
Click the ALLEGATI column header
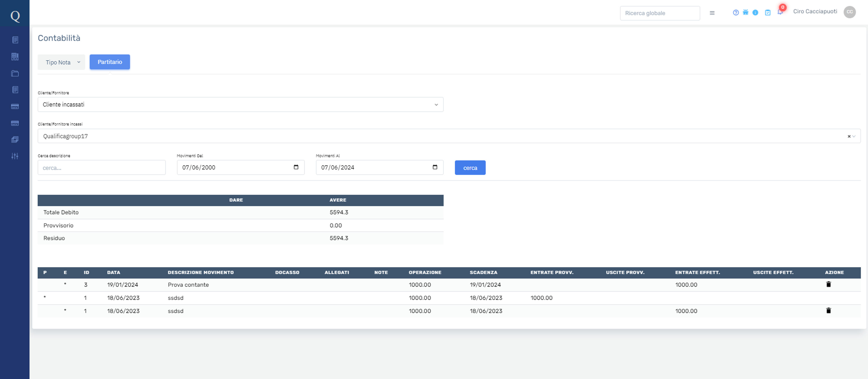(x=337, y=272)
